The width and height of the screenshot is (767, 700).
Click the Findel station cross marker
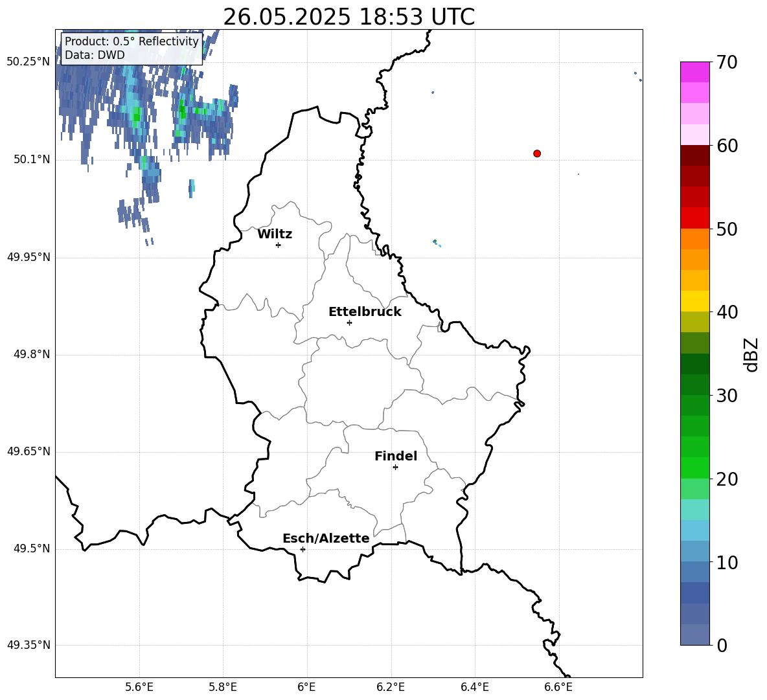[x=395, y=468]
